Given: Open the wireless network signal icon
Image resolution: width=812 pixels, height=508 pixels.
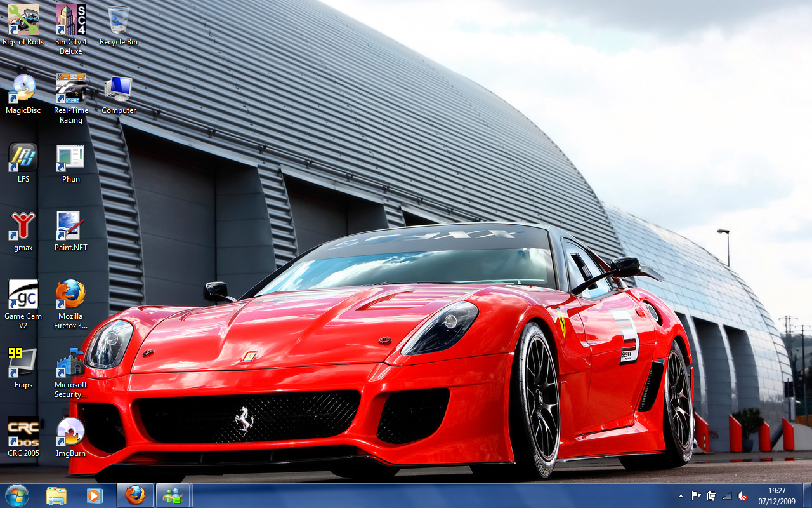Looking at the screenshot, I should (727, 496).
